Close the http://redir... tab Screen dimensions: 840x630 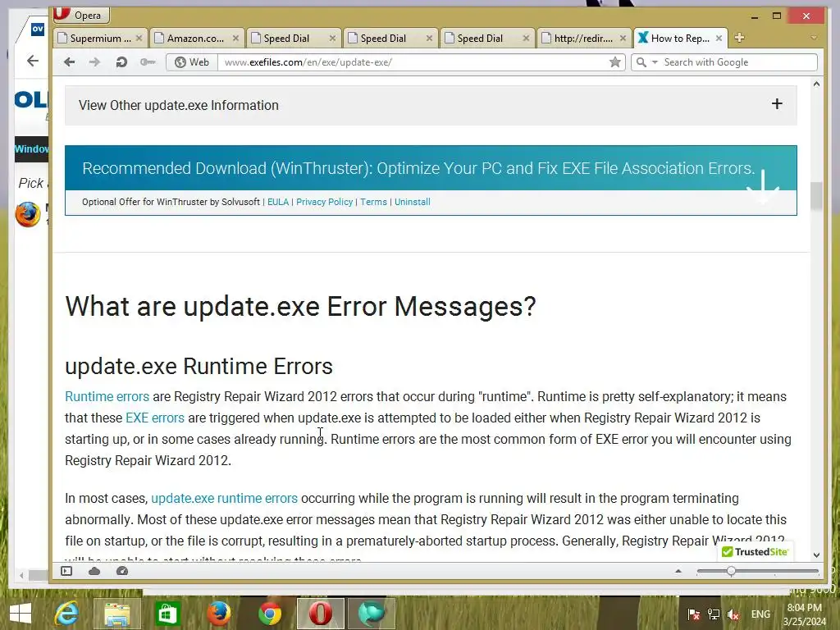[x=623, y=38]
